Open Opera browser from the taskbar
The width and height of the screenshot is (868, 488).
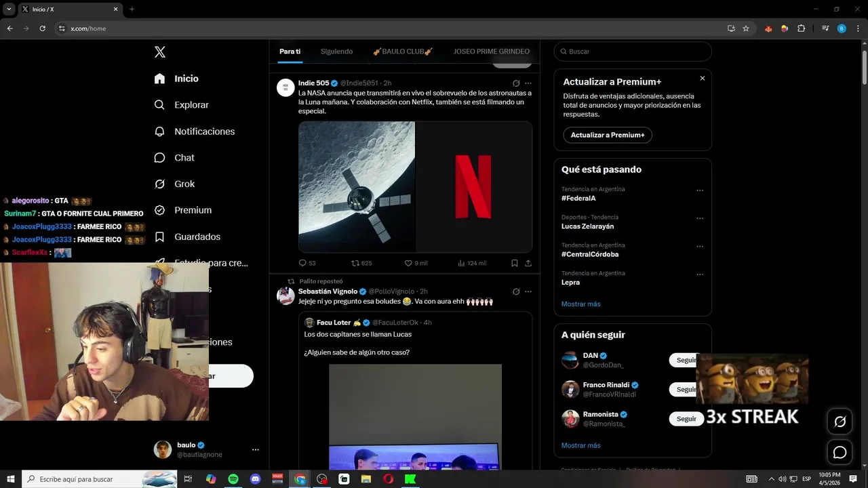coord(388,479)
